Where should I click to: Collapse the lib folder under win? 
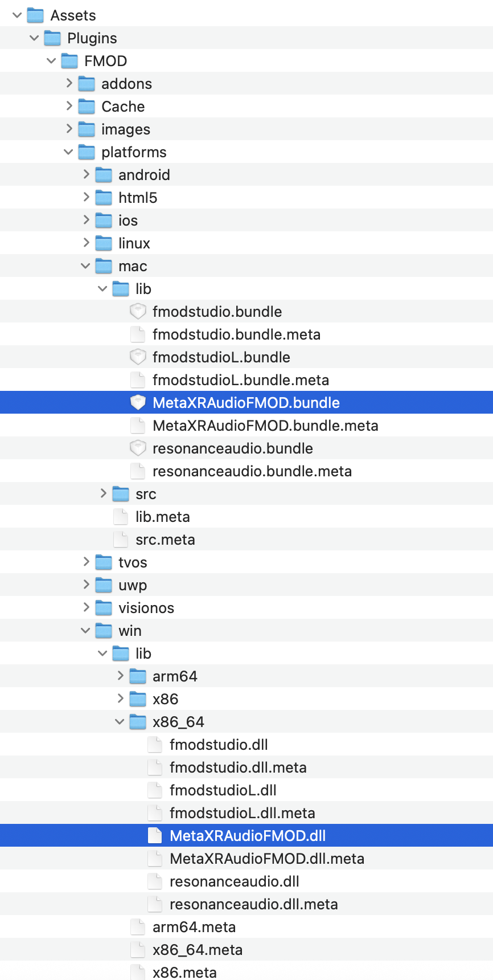(x=102, y=653)
